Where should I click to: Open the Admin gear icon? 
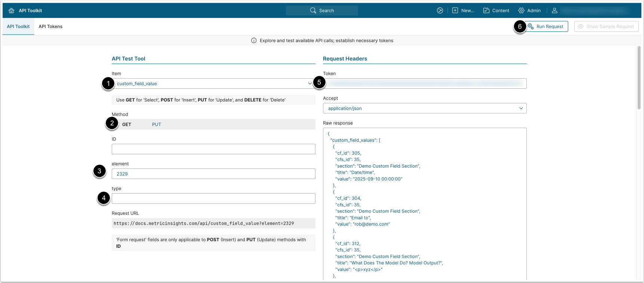(521, 10)
